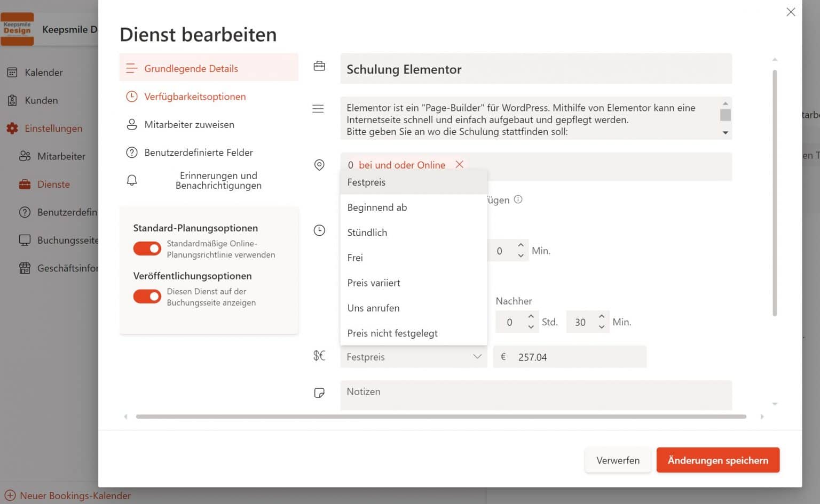This screenshot has width=820, height=504.
Task: Increase the duration minutes value
Action: click(x=521, y=245)
